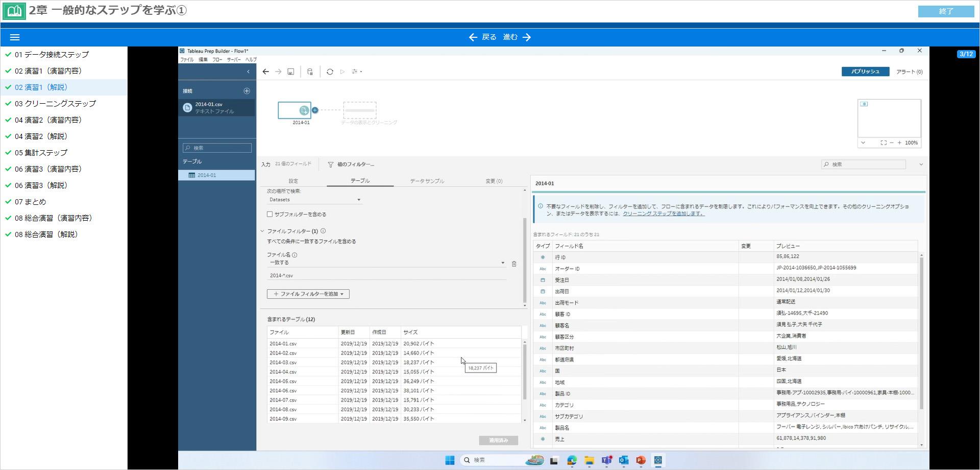The width and height of the screenshot is (980, 470).
Task: Click the Redo arrow icon
Action: [278, 72]
